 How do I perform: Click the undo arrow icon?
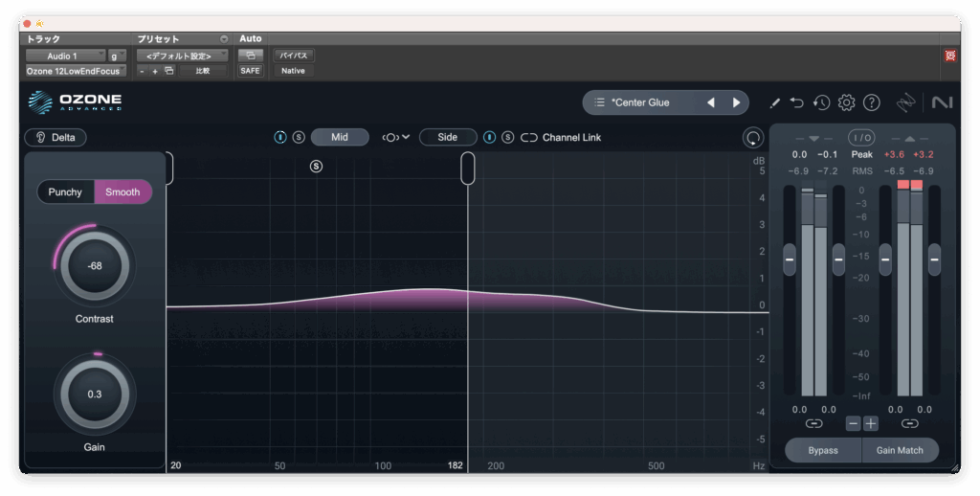[x=797, y=102]
